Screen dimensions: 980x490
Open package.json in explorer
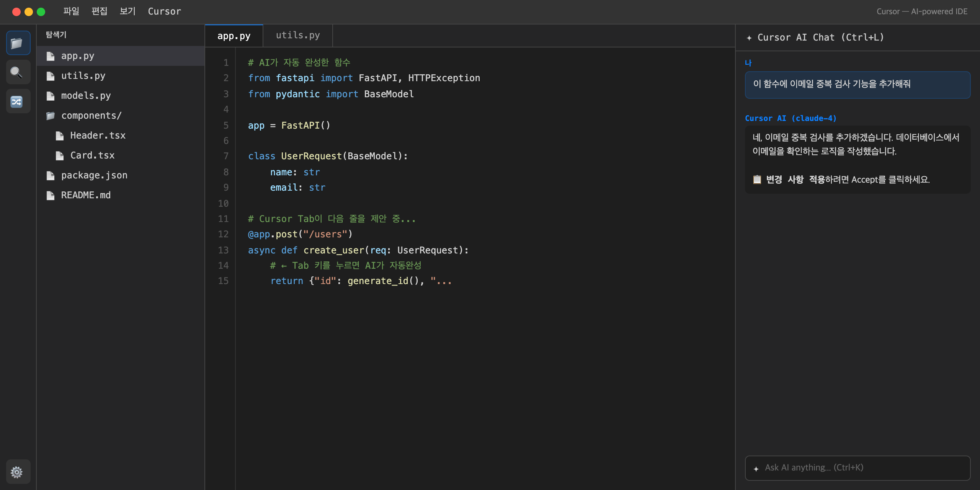coord(121,175)
